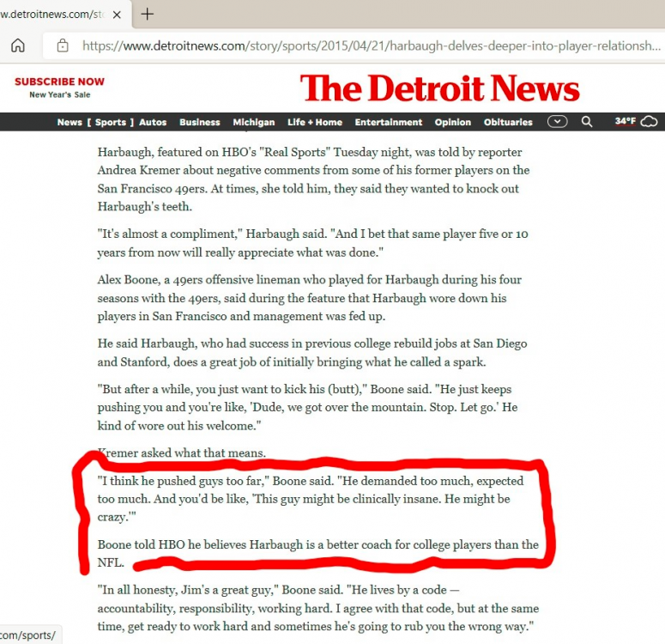Click the cloud weather icon
Image resolution: width=665 pixels, height=644 pixels.
(x=650, y=122)
